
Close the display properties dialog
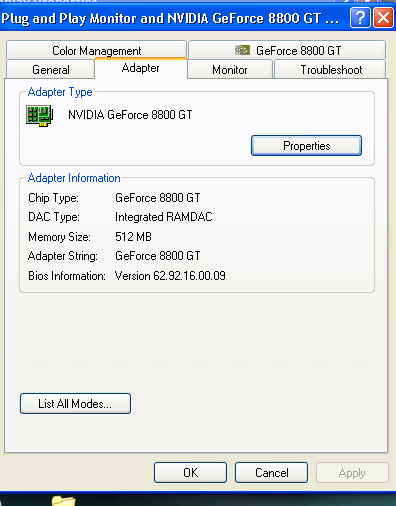[x=383, y=18]
